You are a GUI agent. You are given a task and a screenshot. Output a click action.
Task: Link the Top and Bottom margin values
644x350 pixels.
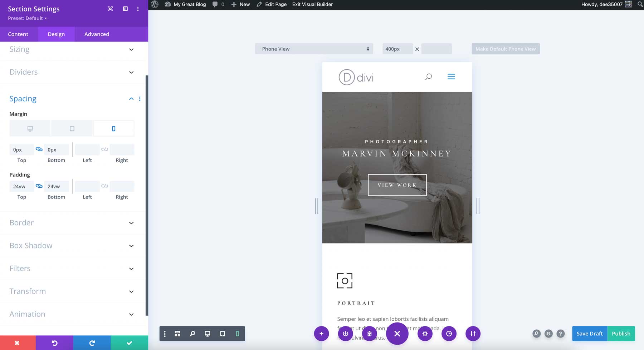click(39, 149)
